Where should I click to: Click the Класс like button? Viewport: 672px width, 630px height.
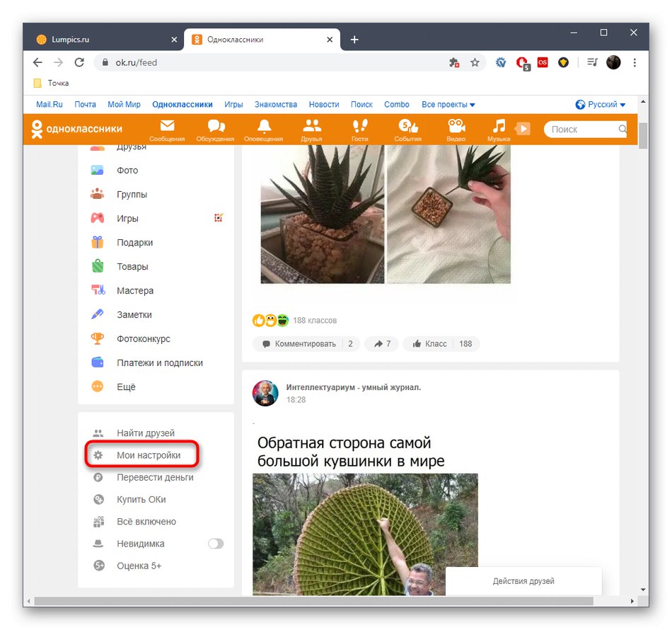coord(441,343)
